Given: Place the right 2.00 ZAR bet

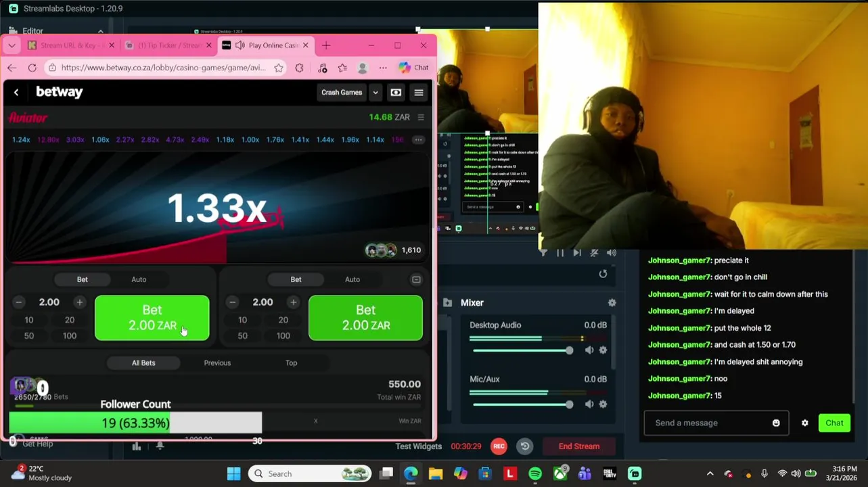Looking at the screenshot, I should point(366,318).
